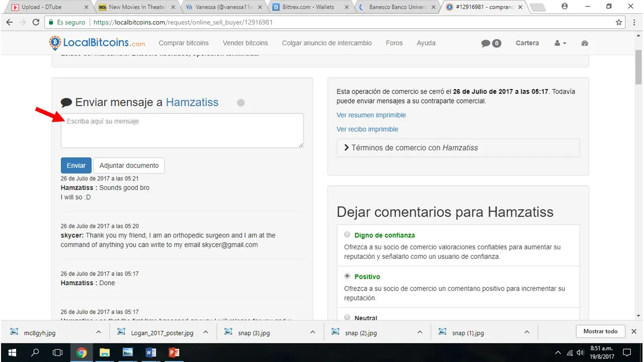Viewport: 644px width, 362px height.
Task: Click the Adjuntar documento button
Action: click(129, 165)
